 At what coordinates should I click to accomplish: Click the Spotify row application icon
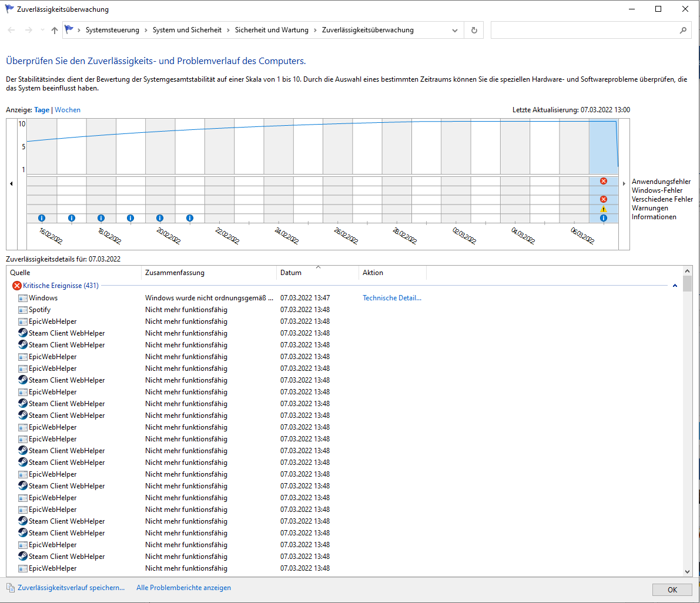(x=23, y=310)
